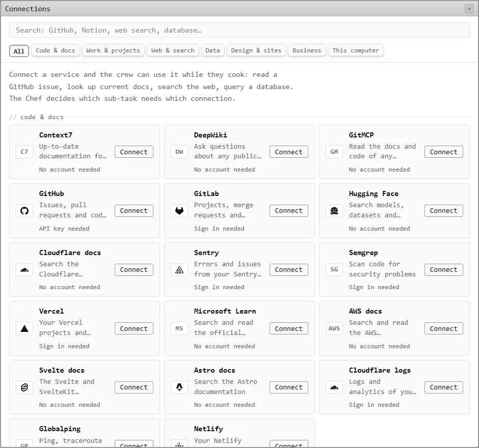Click the Semgrep SG icon

334,269
